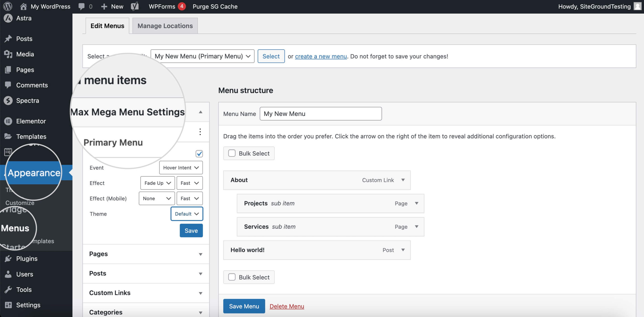
Task: Open the Theme dropdown showing Default
Action: (187, 214)
